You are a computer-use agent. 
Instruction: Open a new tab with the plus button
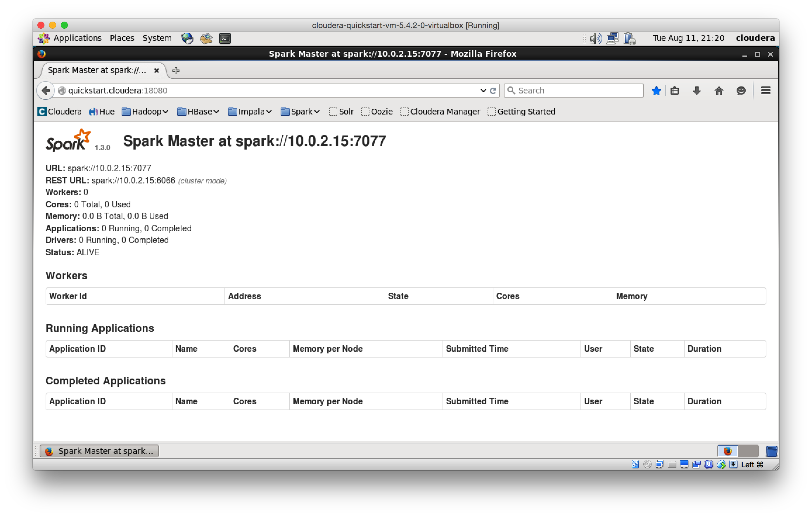coord(176,70)
